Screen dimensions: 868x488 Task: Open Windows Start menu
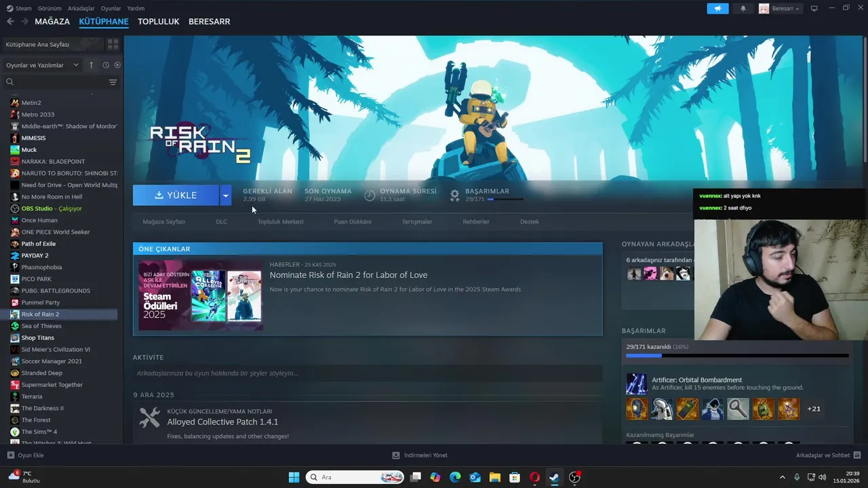294,477
